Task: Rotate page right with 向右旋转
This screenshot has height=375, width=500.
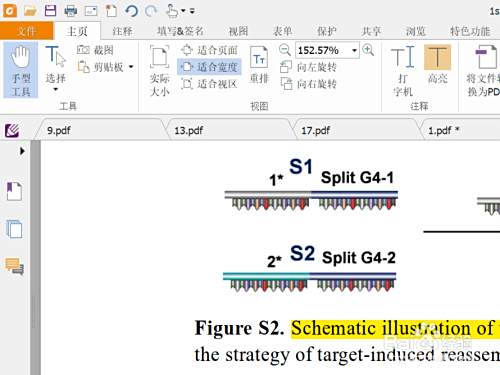Action: pyautogui.click(x=308, y=84)
